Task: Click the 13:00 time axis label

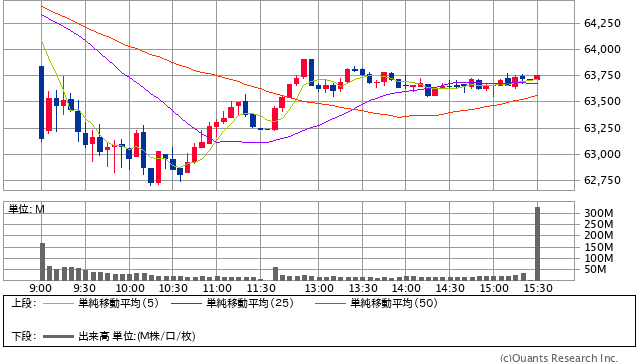Action: click(x=319, y=288)
